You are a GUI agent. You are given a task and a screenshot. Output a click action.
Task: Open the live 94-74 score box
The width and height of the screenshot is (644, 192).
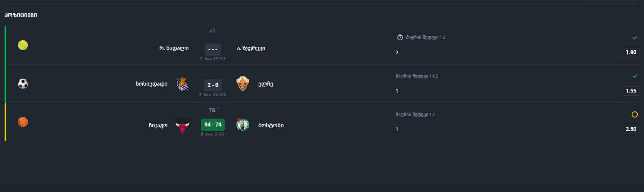click(x=213, y=125)
